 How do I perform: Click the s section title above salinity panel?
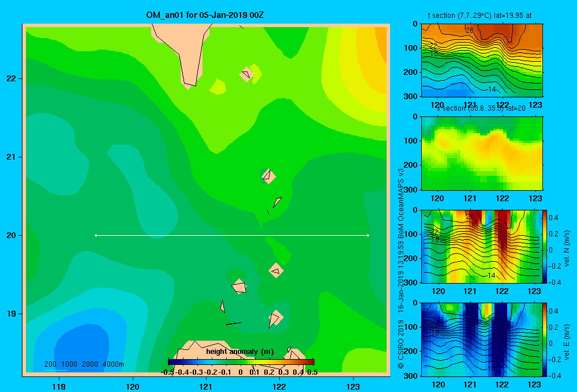pyautogui.click(x=481, y=108)
